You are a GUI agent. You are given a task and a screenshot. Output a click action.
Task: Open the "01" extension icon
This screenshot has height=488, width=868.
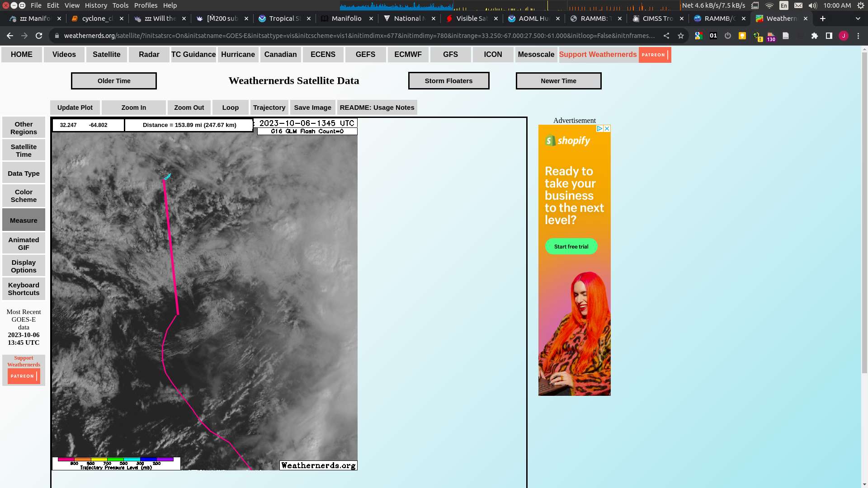(x=713, y=36)
